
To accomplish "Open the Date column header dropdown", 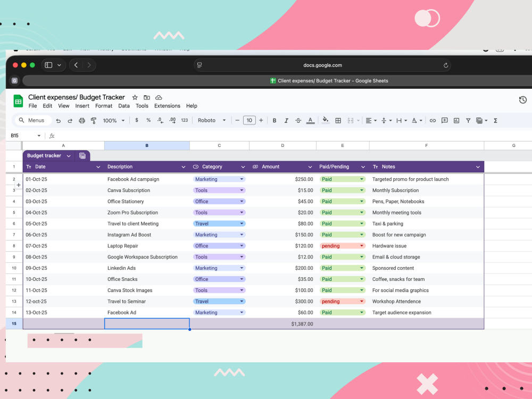I will click(98, 167).
